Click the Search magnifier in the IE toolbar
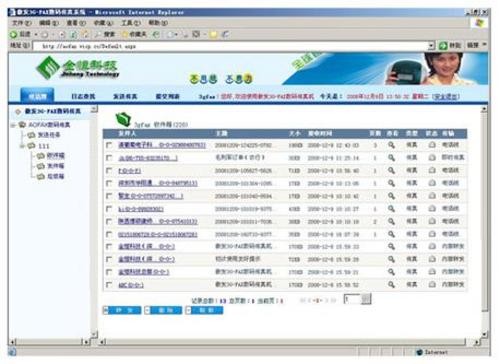The width and height of the screenshot is (500, 364). 98,34
